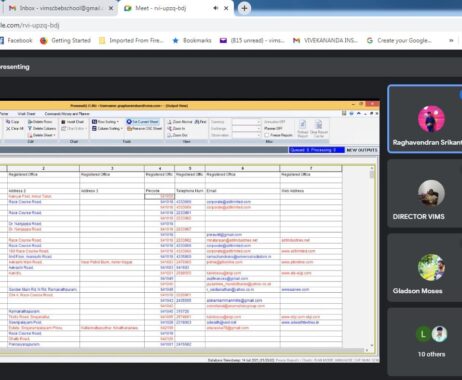Expand the bookmarks overflow chevron
The height and width of the screenshot is (380, 462).
pos(451,40)
